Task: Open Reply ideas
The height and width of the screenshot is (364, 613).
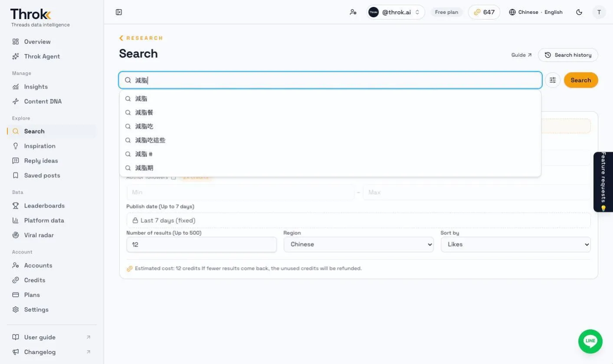Action: (x=52, y=161)
